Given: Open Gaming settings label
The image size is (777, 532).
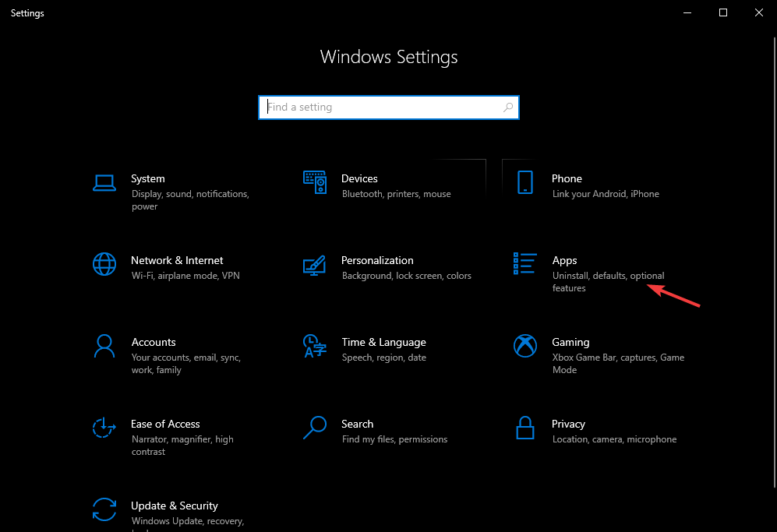Looking at the screenshot, I should pyautogui.click(x=570, y=342).
